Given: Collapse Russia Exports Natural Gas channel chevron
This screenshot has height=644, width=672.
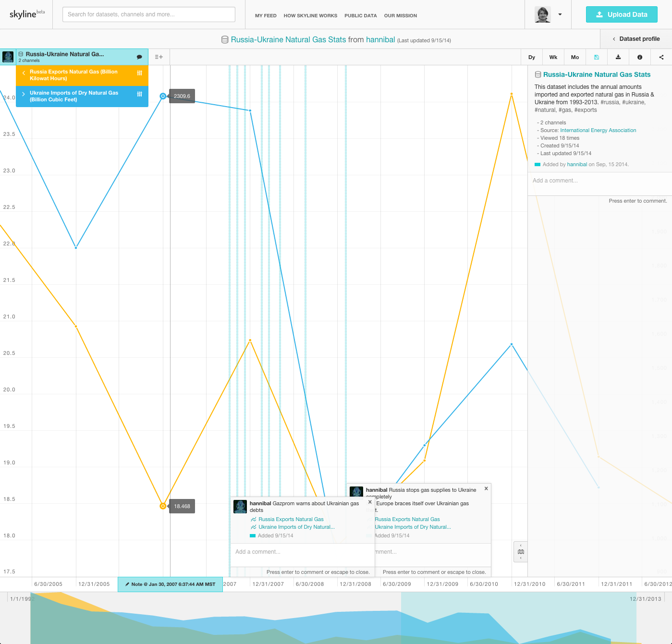Looking at the screenshot, I should pyautogui.click(x=24, y=73).
